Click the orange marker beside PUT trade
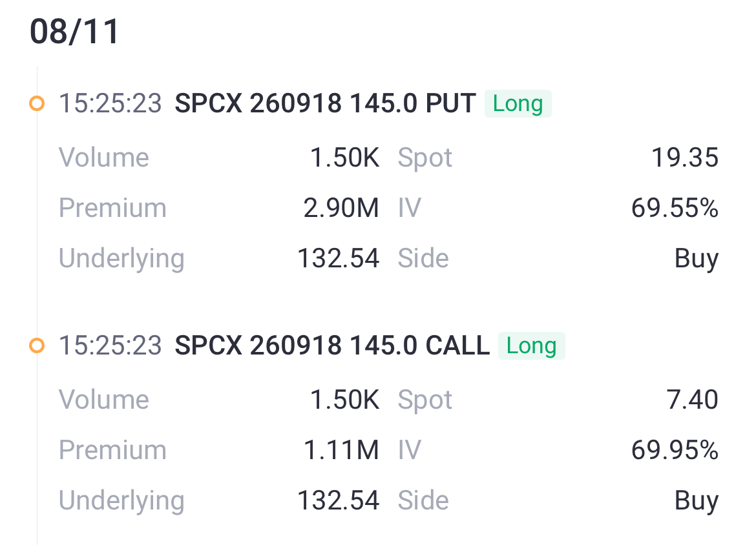This screenshot has width=756, height=545. (x=37, y=103)
